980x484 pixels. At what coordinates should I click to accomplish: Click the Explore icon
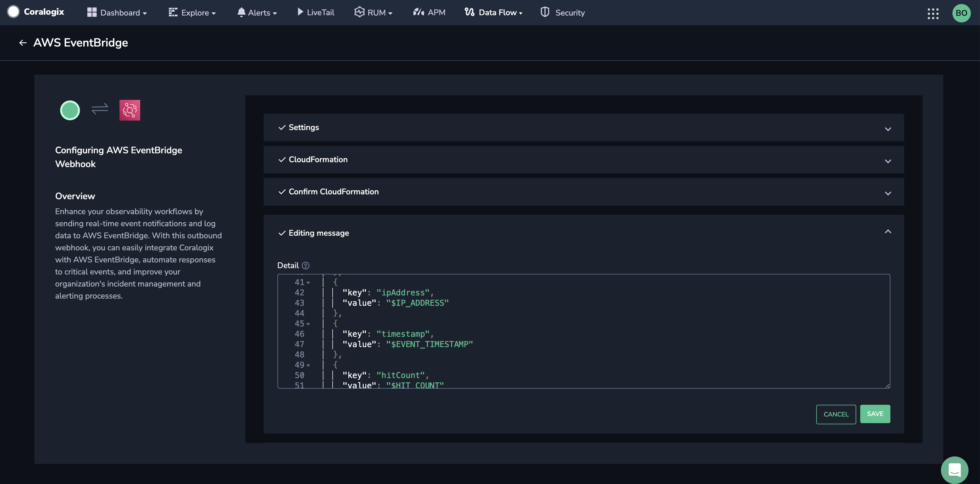pyautogui.click(x=173, y=13)
